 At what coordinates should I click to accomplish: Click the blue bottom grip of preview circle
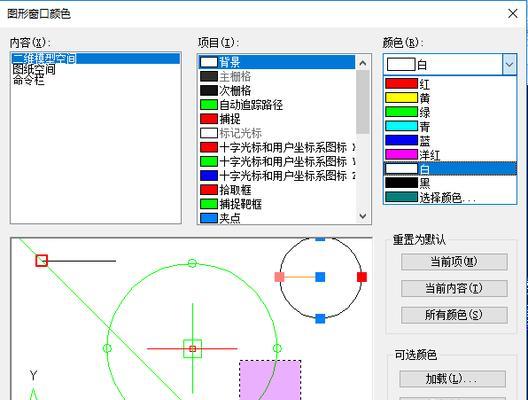coord(320,319)
